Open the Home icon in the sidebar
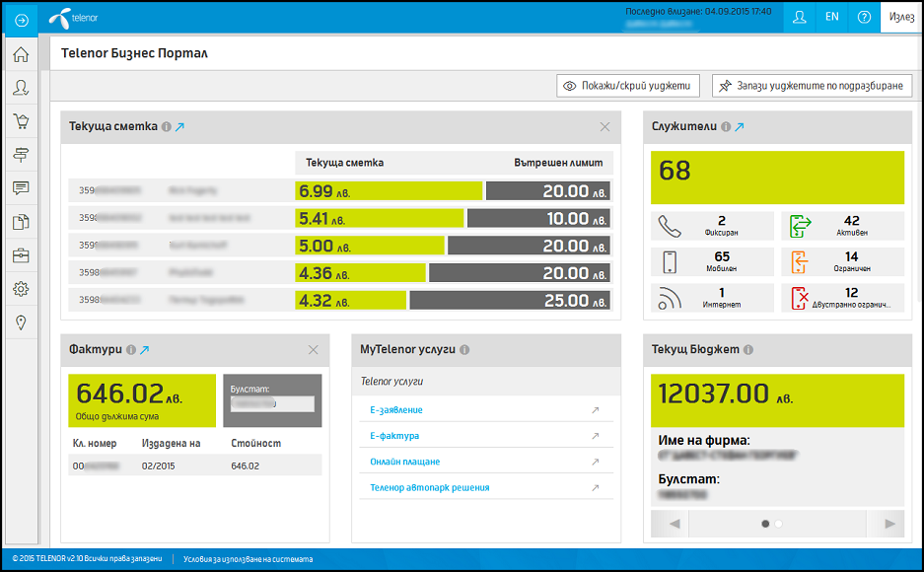The height and width of the screenshot is (572, 924). click(22, 55)
